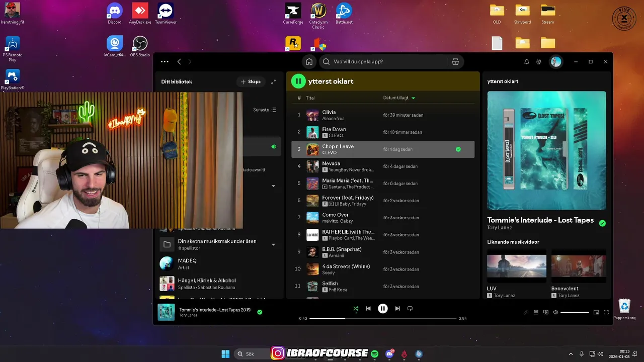Open the Spotify profile avatar
Image resolution: width=644 pixels, height=362 pixels.
click(556, 61)
